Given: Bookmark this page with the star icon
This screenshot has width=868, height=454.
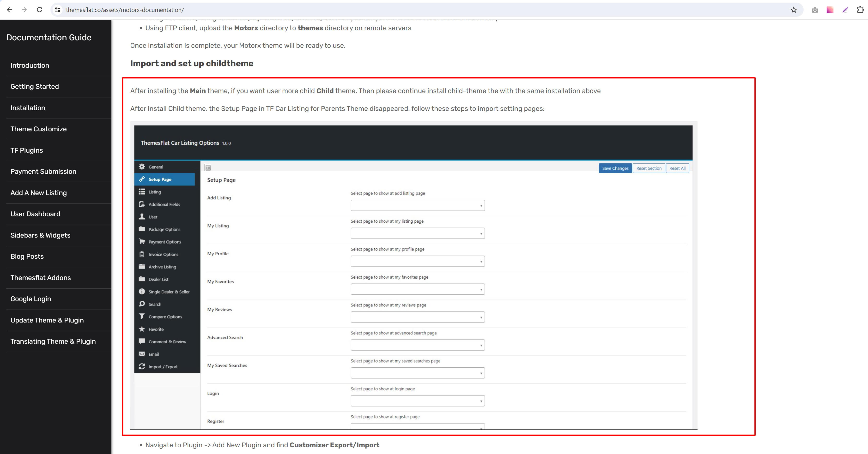Looking at the screenshot, I should tap(794, 10).
